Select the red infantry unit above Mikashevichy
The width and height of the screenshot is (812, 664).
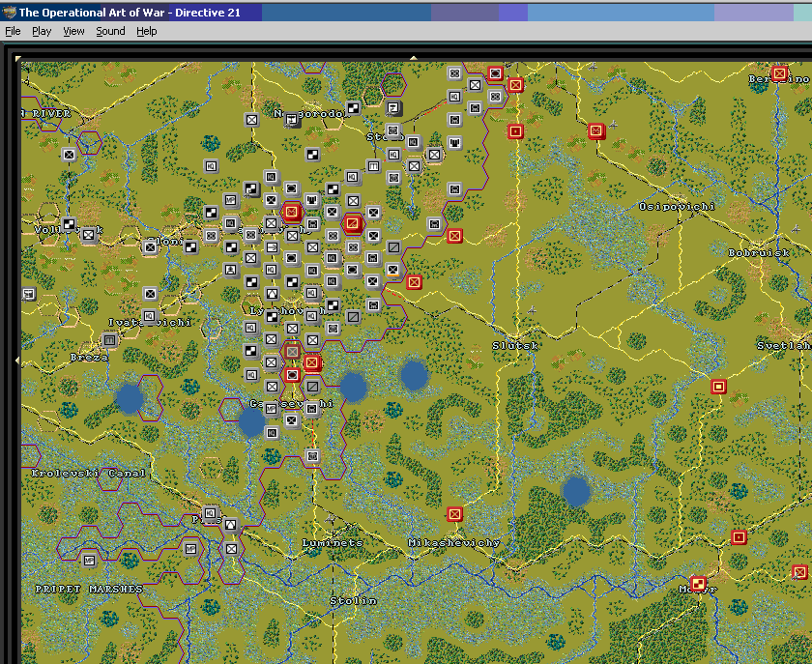(x=454, y=514)
